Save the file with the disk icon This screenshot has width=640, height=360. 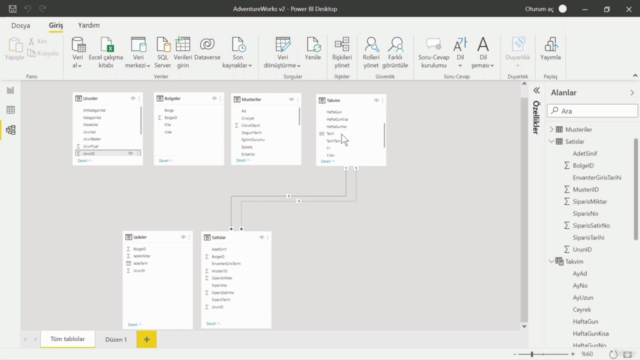[13, 9]
